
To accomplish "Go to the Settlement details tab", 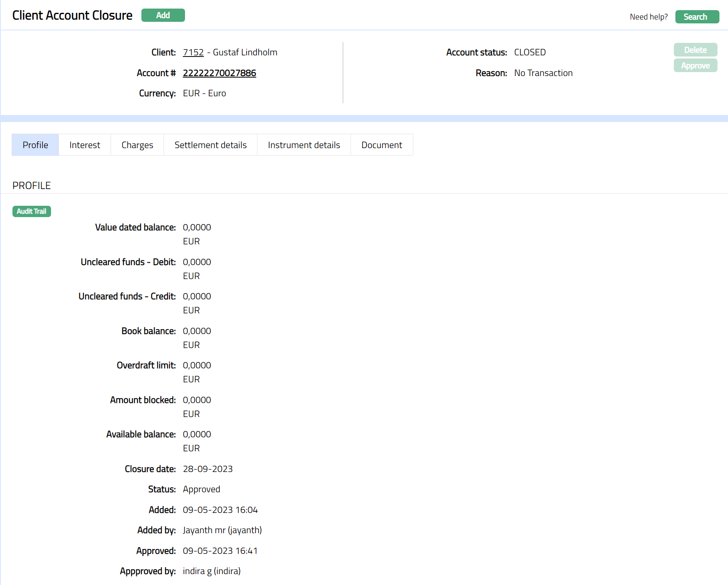I will point(210,145).
